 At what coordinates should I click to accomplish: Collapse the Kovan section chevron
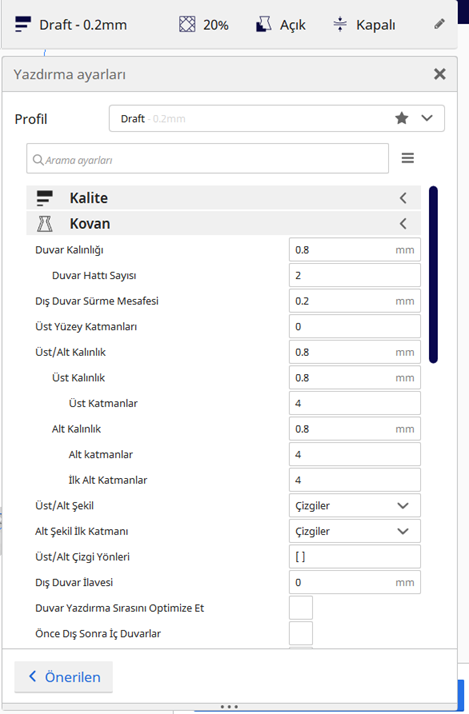click(403, 224)
